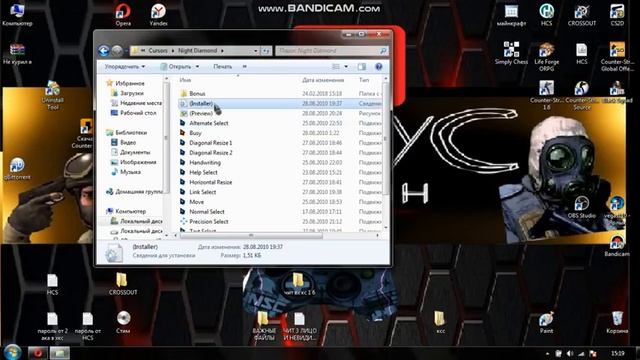This screenshot has height=360, width=640.
Task: Select the Bonus folder icon
Action: (x=184, y=93)
